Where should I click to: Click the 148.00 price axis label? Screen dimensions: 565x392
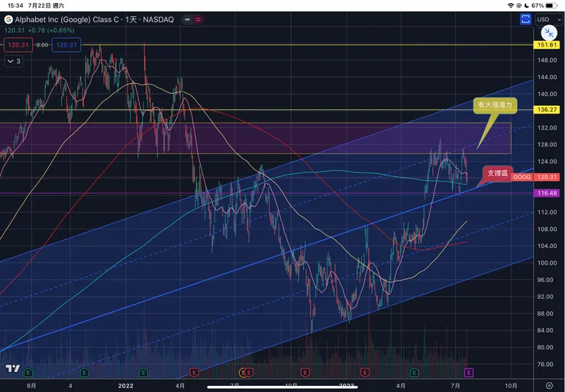pos(547,60)
